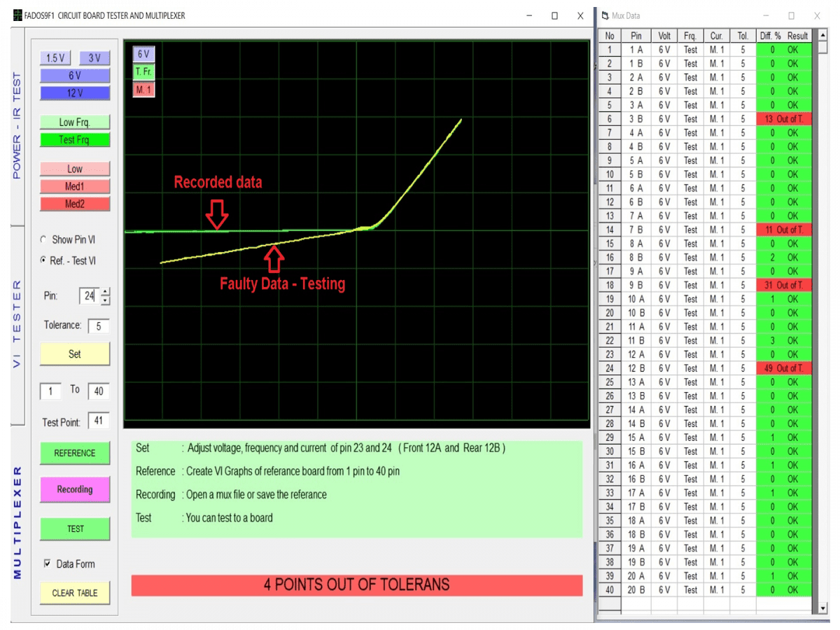
Task: Choose the Low Frq. frequency option
Action: coord(75,122)
